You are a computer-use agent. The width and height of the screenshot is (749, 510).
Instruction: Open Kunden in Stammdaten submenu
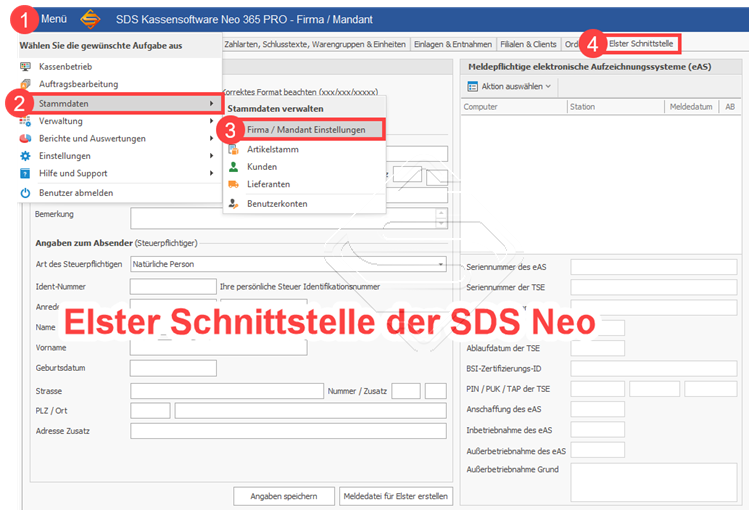click(304, 167)
